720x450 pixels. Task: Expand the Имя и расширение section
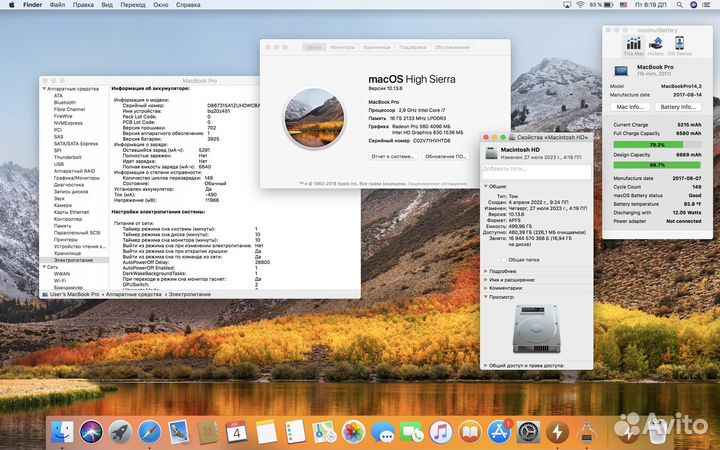coord(486,280)
